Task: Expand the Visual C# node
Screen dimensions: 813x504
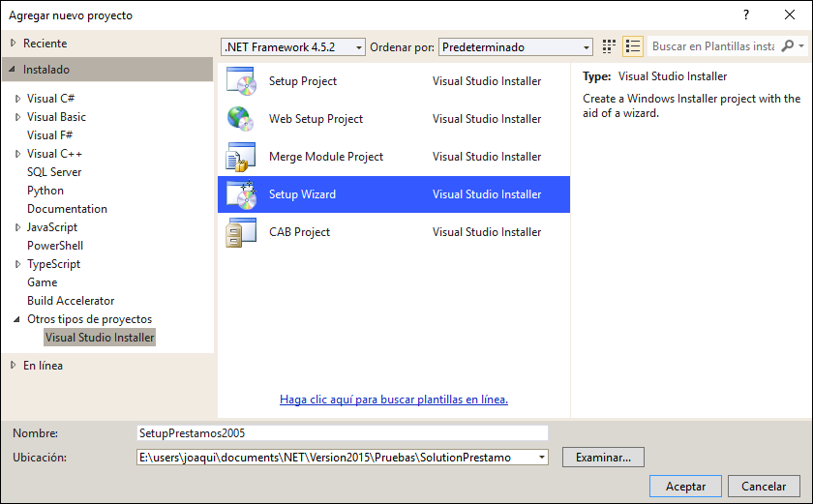Action: (x=17, y=99)
